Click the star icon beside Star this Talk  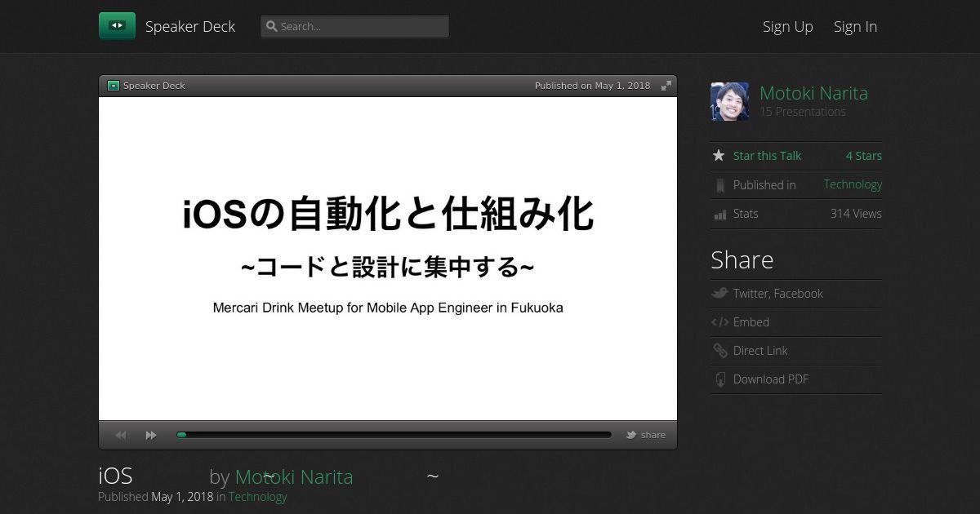(x=719, y=155)
